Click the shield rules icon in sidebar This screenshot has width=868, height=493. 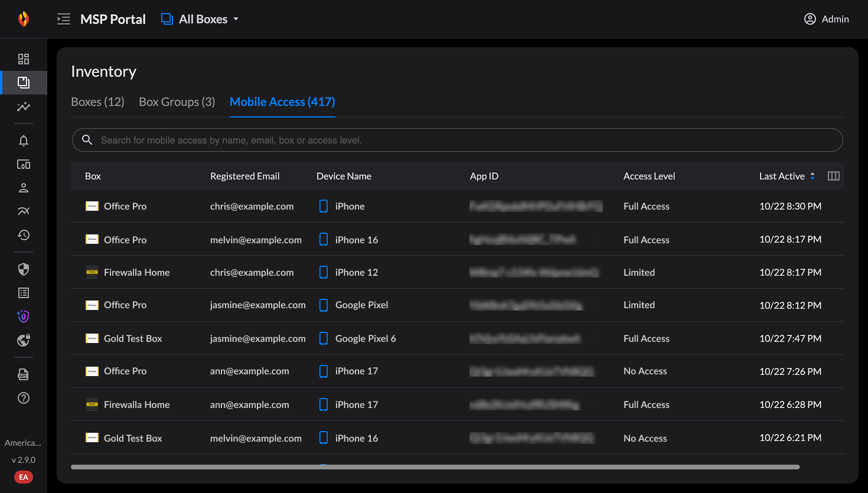[24, 269]
